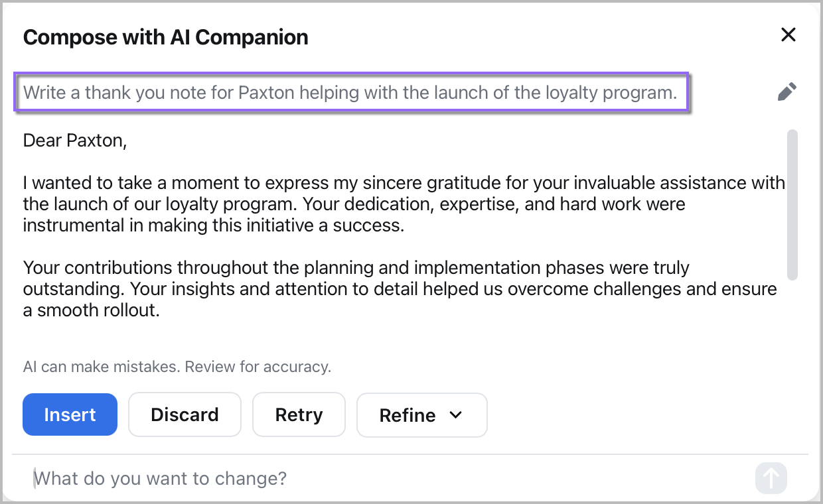Image resolution: width=823 pixels, height=504 pixels.
Task: Click the Refine label to open its menu
Action: (x=407, y=415)
